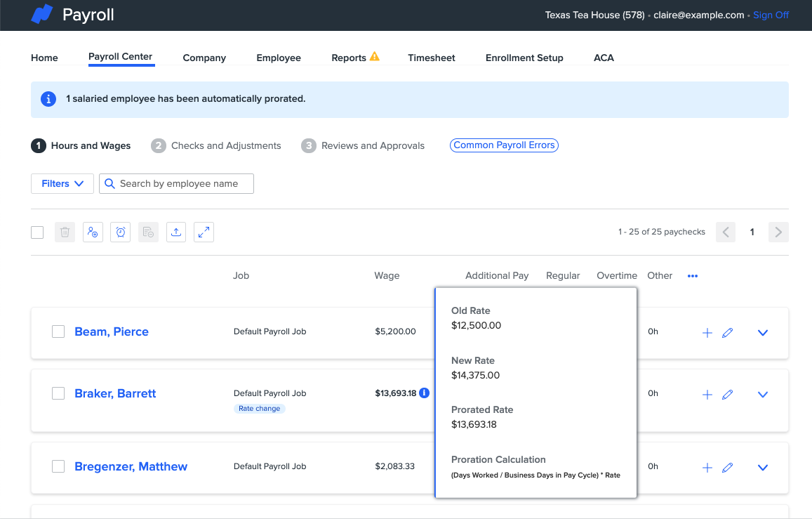Click the plus icon on Braker, Barrett row
The height and width of the screenshot is (519, 812).
coord(707,395)
